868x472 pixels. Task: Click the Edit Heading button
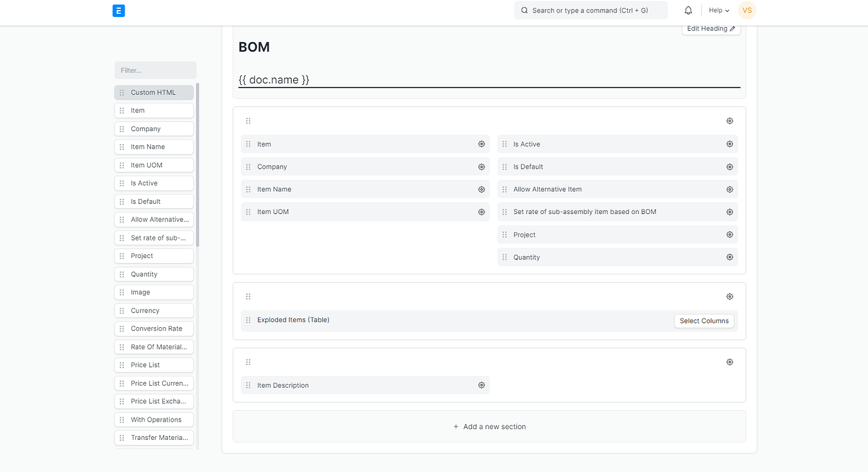711,29
